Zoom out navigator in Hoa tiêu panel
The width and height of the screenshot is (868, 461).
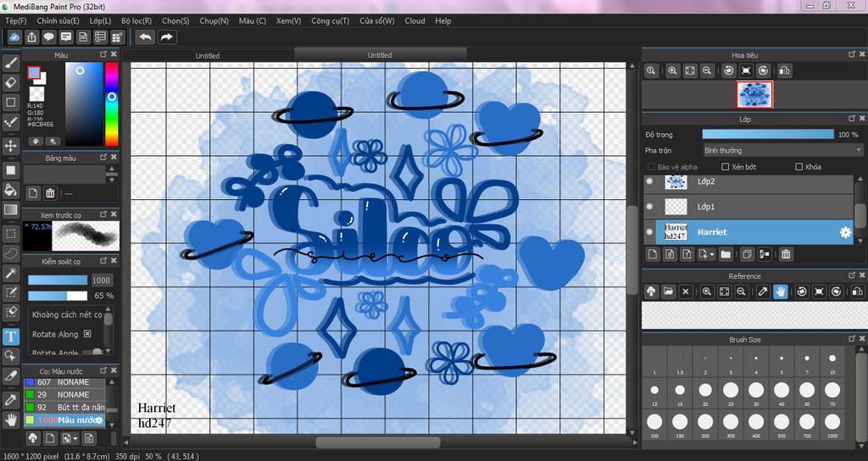pyautogui.click(x=707, y=70)
